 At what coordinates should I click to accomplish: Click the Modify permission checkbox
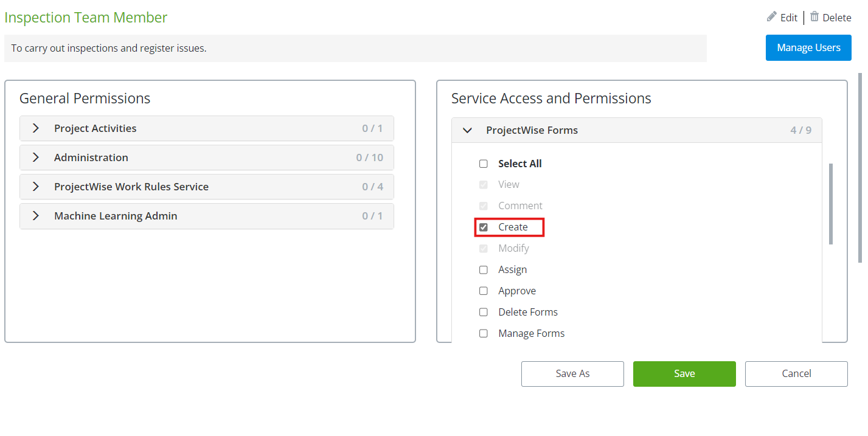point(484,249)
